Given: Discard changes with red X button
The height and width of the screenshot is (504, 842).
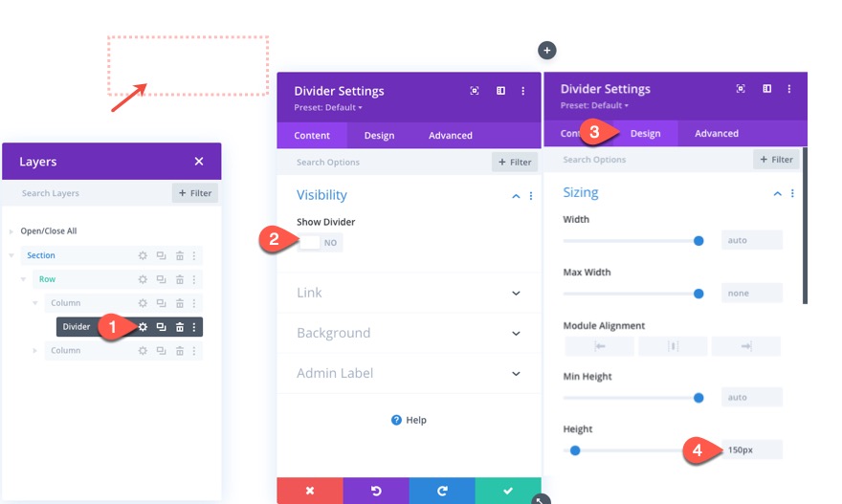Looking at the screenshot, I should [x=310, y=491].
